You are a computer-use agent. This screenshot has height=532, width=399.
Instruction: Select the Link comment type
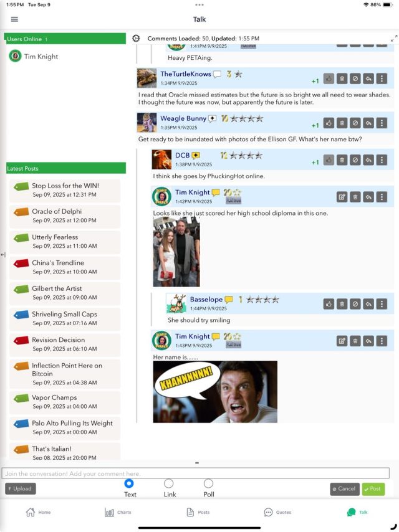pyautogui.click(x=169, y=483)
